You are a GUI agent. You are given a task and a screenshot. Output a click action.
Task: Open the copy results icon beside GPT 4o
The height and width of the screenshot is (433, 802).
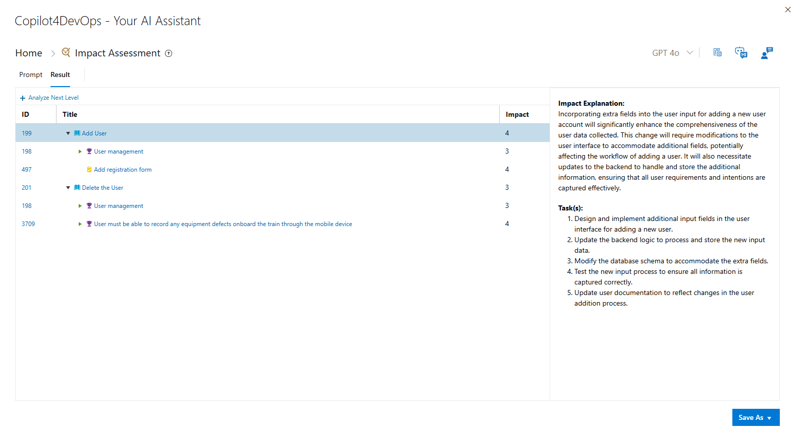(x=717, y=52)
